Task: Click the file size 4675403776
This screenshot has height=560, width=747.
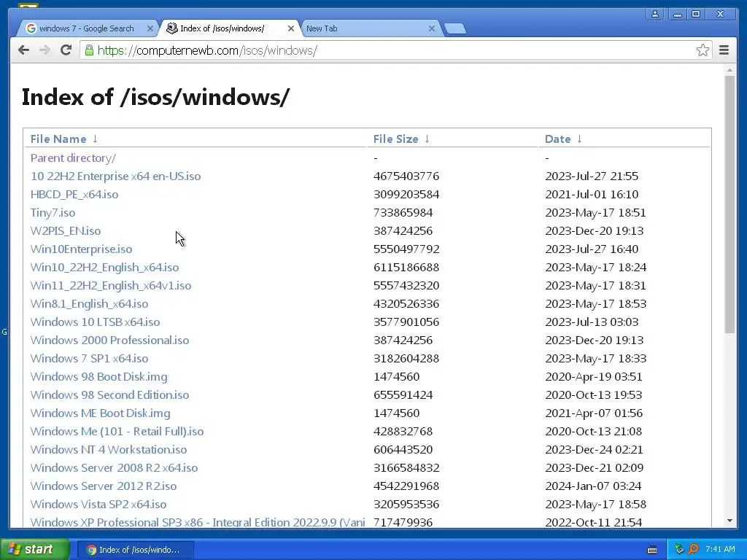Action: (x=406, y=176)
